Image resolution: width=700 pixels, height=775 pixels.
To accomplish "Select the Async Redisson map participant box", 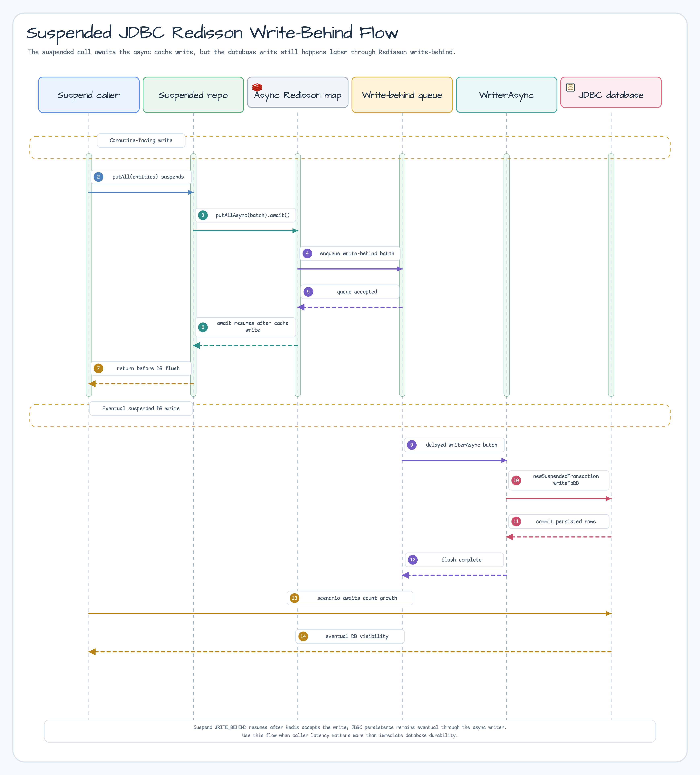I will [298, 92].
